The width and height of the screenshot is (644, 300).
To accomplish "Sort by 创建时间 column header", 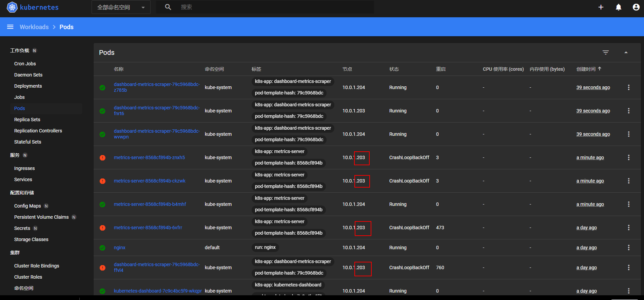I will [x=586, y=69].
